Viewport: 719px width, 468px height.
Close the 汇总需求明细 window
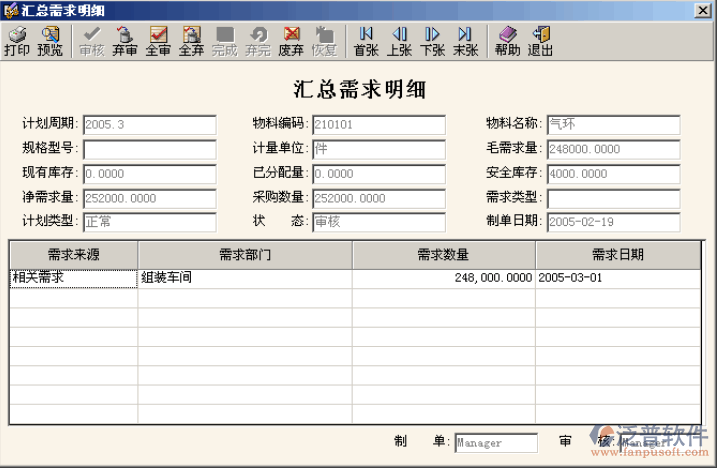[706, 10]
